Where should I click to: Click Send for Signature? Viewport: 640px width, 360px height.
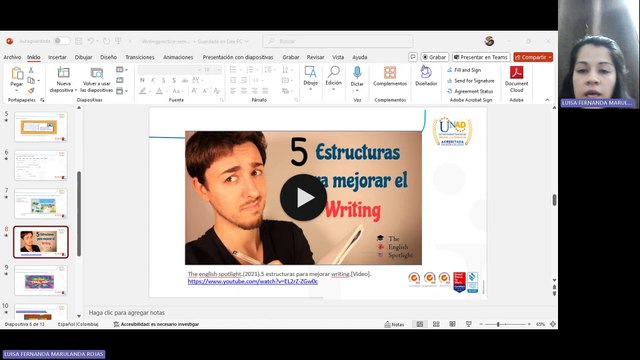coord(471,80)
